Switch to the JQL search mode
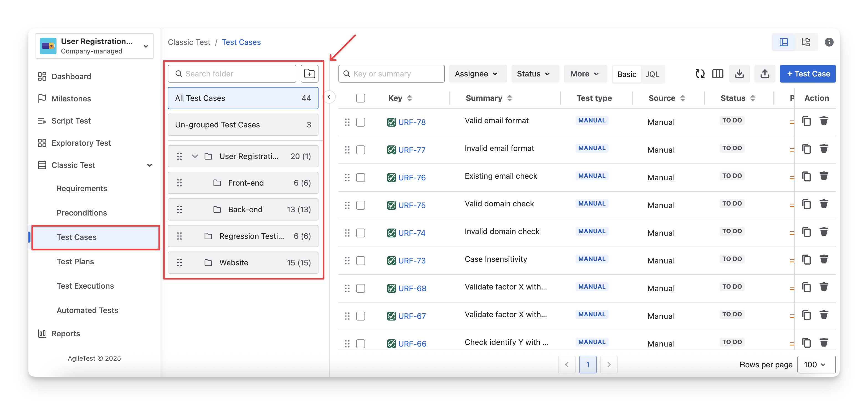 (x=652, y=74)
